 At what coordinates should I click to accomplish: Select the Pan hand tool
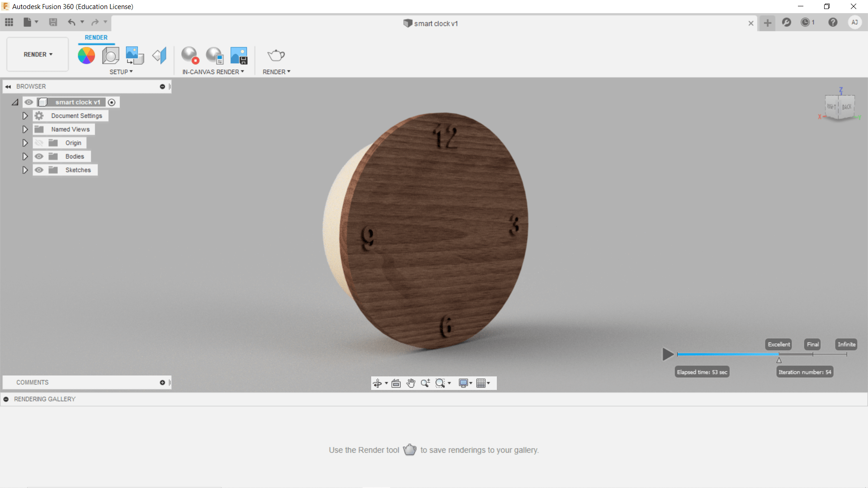click(410, 383)
